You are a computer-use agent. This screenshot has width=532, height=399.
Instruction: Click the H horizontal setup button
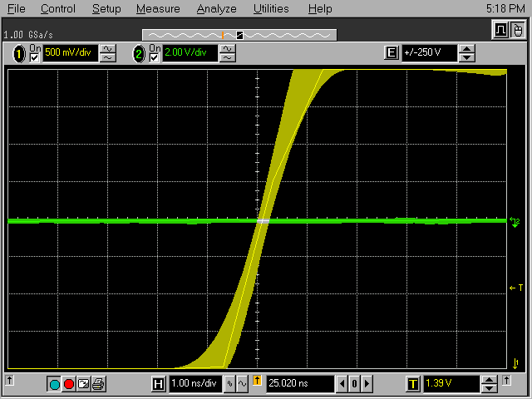click(x=158, y=384)
